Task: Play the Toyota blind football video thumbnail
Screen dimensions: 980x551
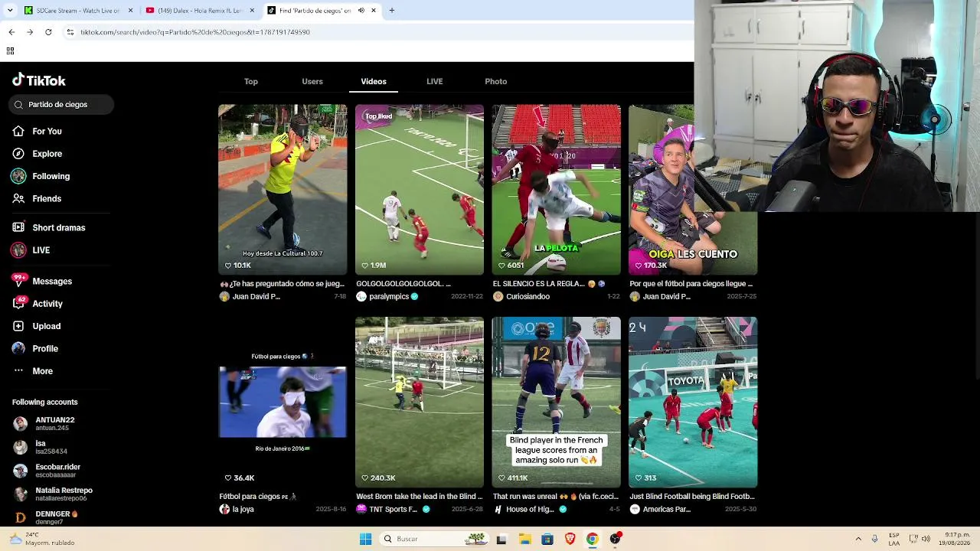Action: point(693,403)
